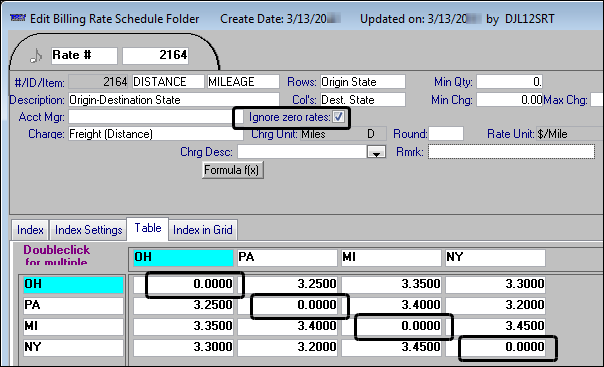Select the MI column header
This screenshot has width=604, height=367.
(391, 258)
